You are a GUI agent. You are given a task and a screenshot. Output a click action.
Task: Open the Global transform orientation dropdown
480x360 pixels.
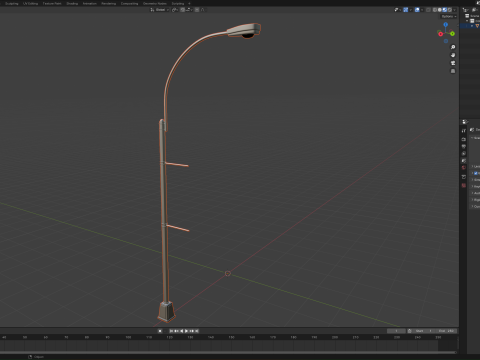(160, 10)
